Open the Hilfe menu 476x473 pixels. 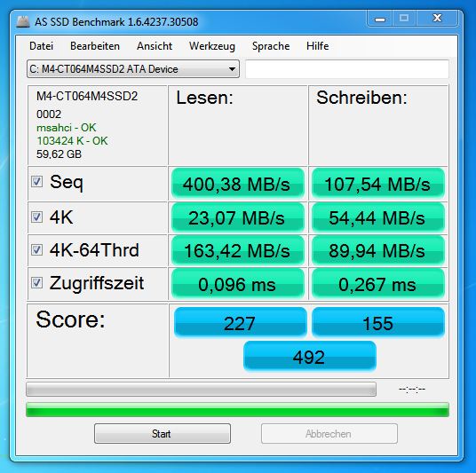pos(318,46)
